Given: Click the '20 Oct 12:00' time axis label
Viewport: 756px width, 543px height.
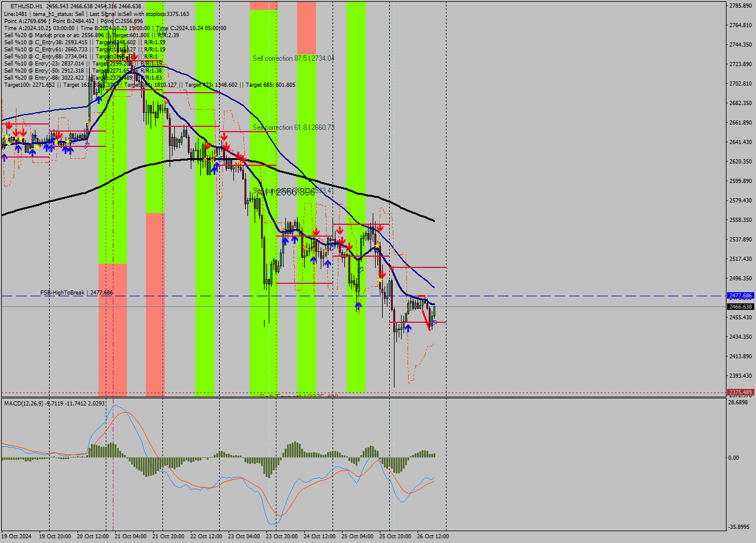Looking at the screenshot, I should (x=93, y=537).
